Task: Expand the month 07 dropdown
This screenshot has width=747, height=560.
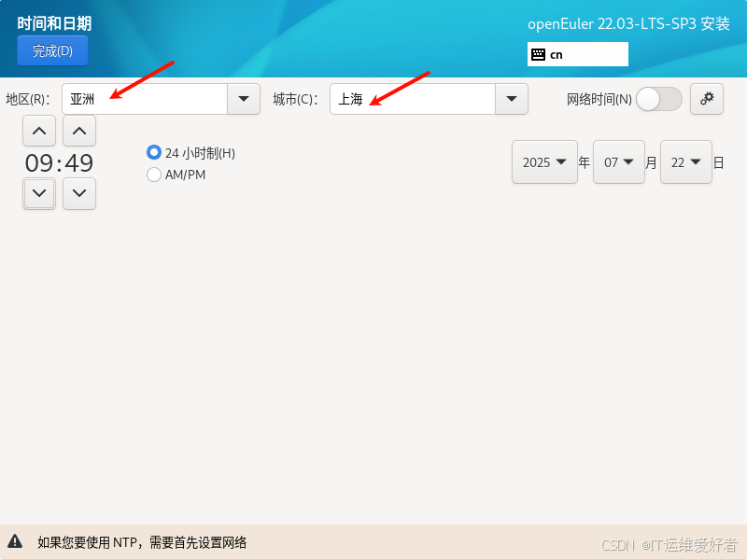Action: [620, 161]
